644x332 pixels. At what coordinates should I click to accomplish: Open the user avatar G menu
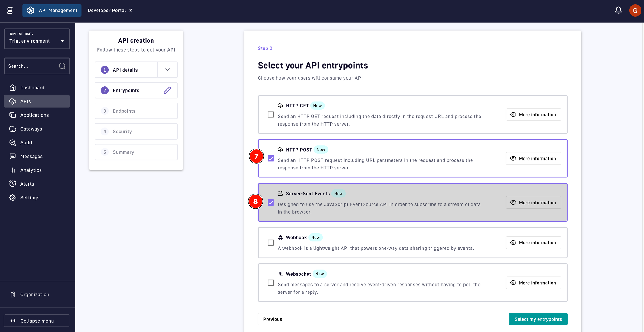click(635, 10)
